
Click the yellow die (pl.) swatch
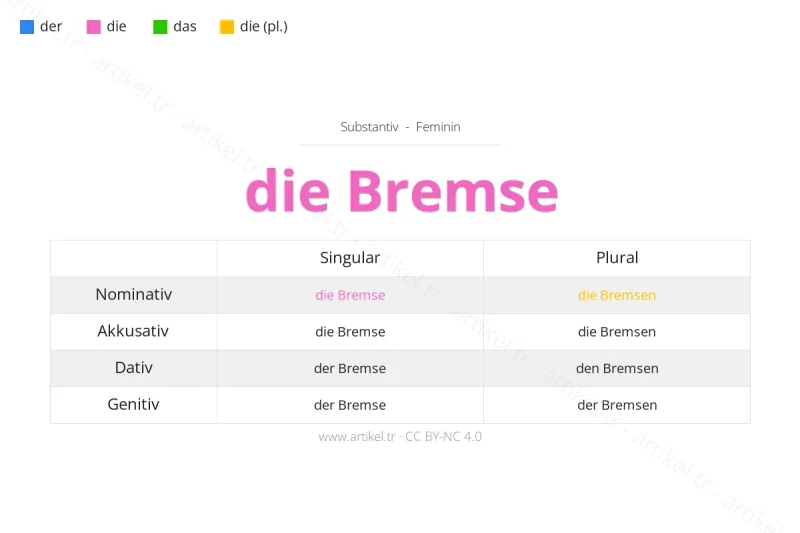[227, 27]
